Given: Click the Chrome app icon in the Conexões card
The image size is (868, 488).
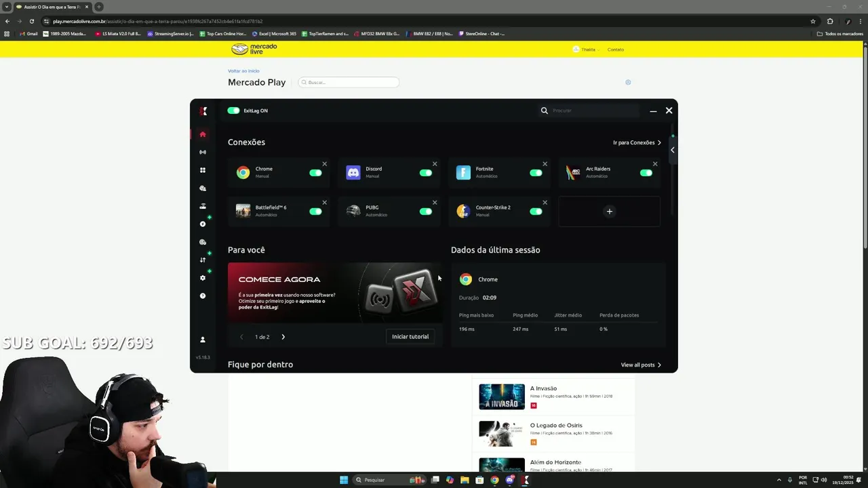Looking at the screenshot, I should 243,173.
